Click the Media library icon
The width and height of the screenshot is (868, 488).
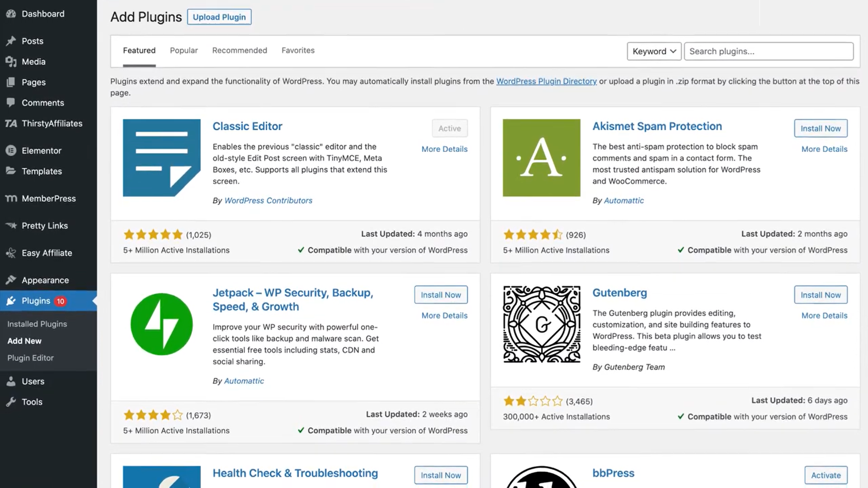coord(11,62)
